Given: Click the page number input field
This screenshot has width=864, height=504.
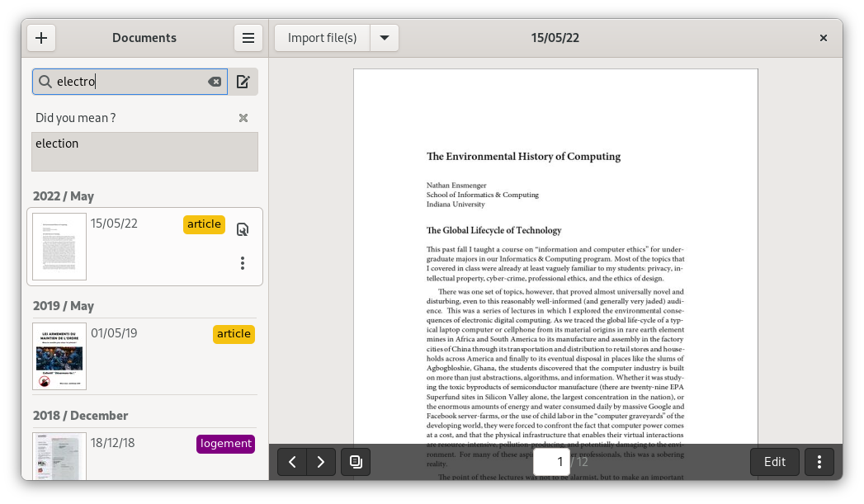Looking at the screenshot, I should pos(559,462).
